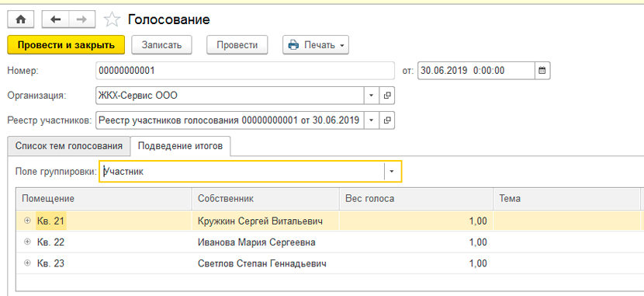Navigate back with the left arrow
Image resolution: width=644 pixels, height=296 pixels.
click(55, 19)
